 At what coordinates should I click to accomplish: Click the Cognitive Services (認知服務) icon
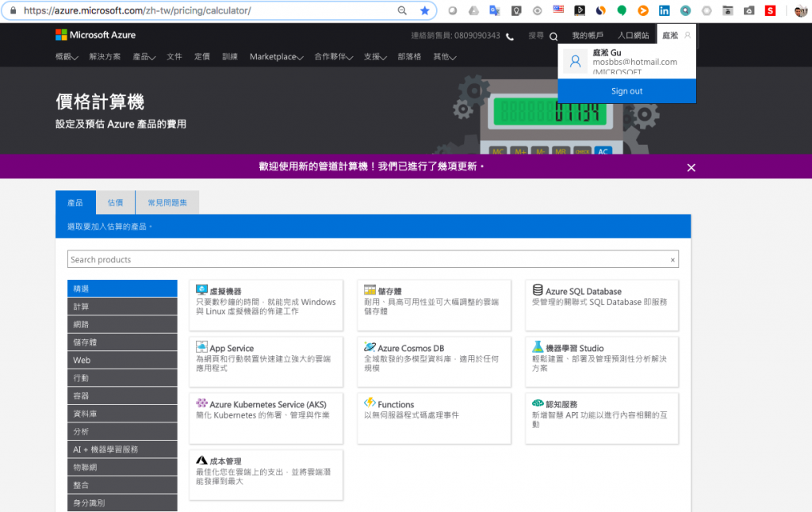(x=538, y=403)
